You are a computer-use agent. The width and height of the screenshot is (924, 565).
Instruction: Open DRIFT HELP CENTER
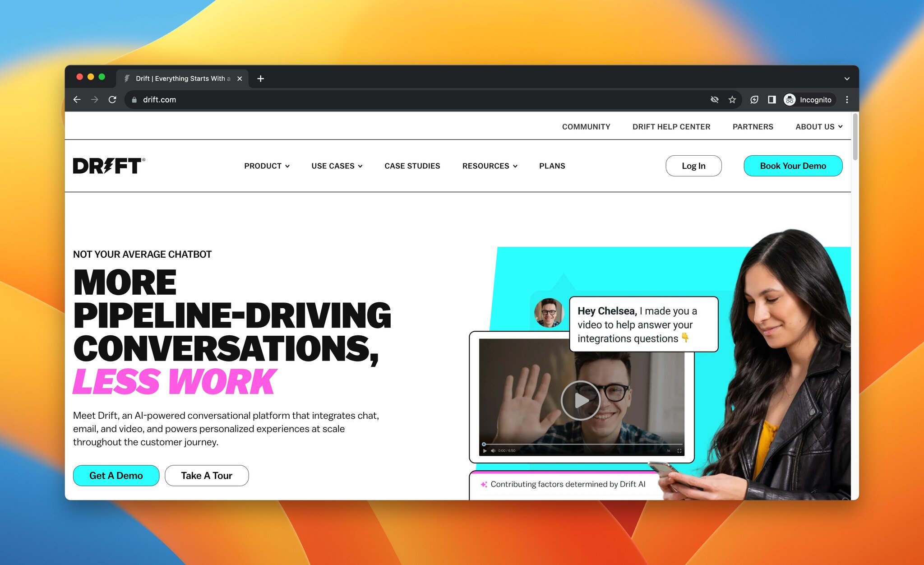671,127
